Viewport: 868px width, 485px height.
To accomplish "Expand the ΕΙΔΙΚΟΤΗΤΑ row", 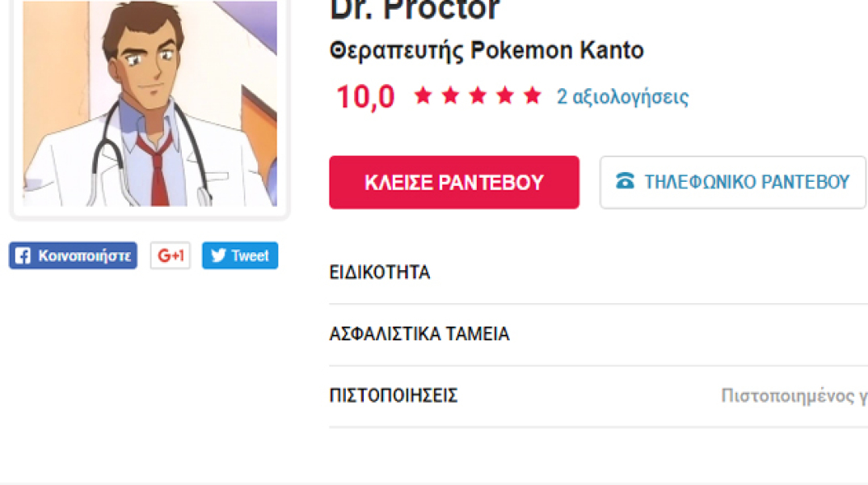I will [380, 272].
